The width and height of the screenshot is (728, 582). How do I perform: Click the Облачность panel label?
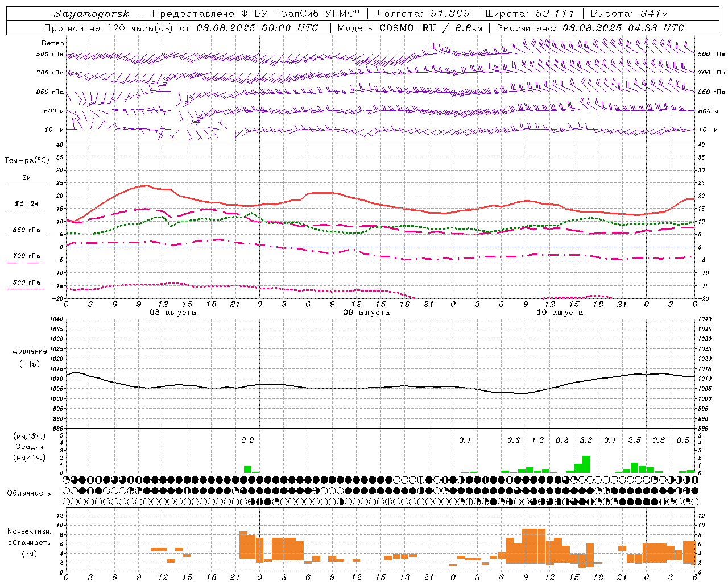29,493
